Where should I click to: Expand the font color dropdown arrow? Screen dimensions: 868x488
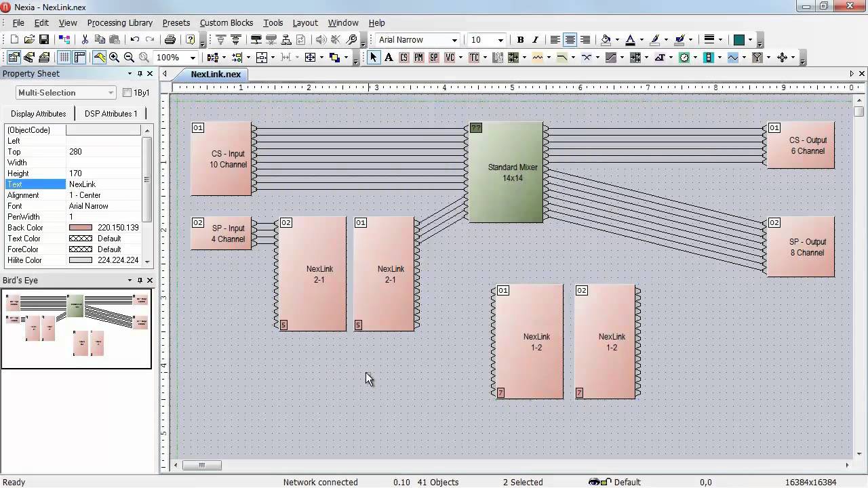tap(641, 40)
